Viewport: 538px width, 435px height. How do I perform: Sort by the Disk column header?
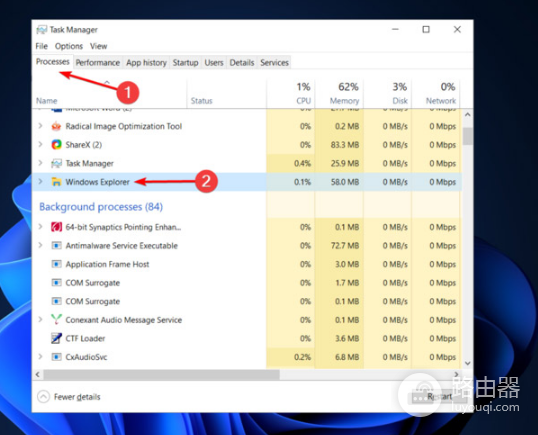[387, 94]
